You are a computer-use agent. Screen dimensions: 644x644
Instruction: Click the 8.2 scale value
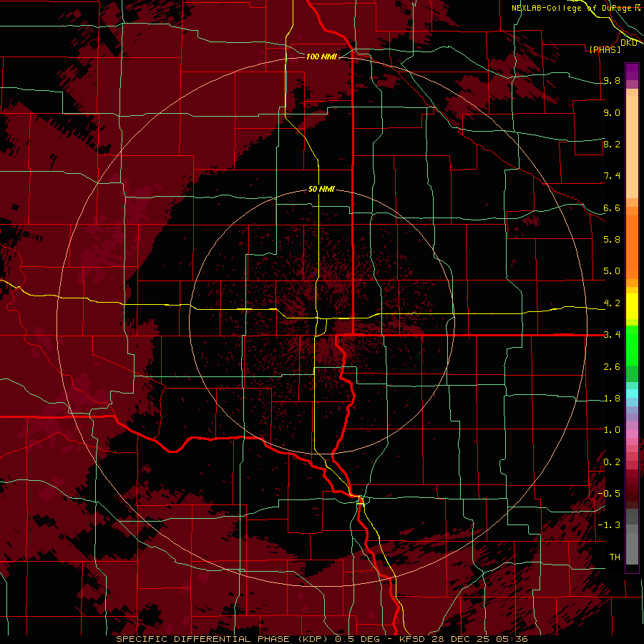(612, 144)
